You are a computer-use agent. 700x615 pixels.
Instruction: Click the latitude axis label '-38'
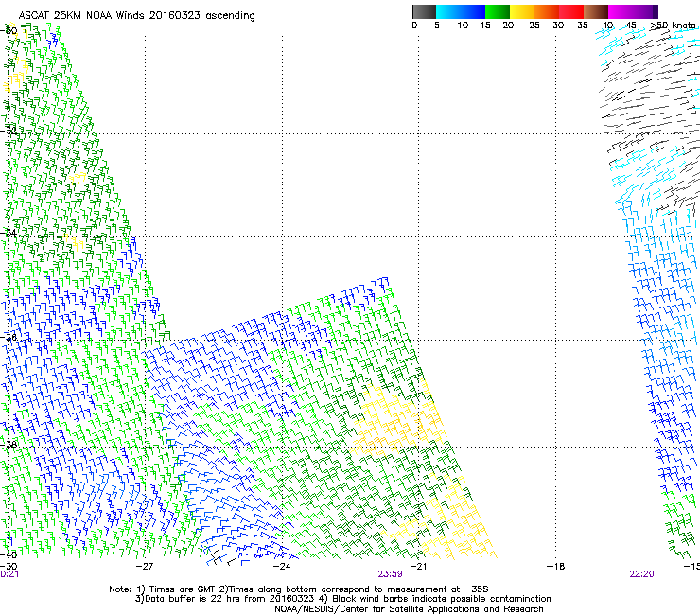coord(9,445)
